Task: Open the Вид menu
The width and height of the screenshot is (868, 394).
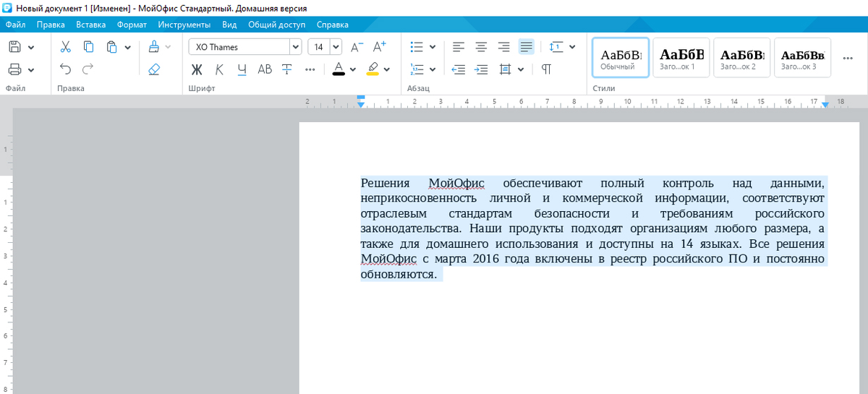Action: [229, 25]
